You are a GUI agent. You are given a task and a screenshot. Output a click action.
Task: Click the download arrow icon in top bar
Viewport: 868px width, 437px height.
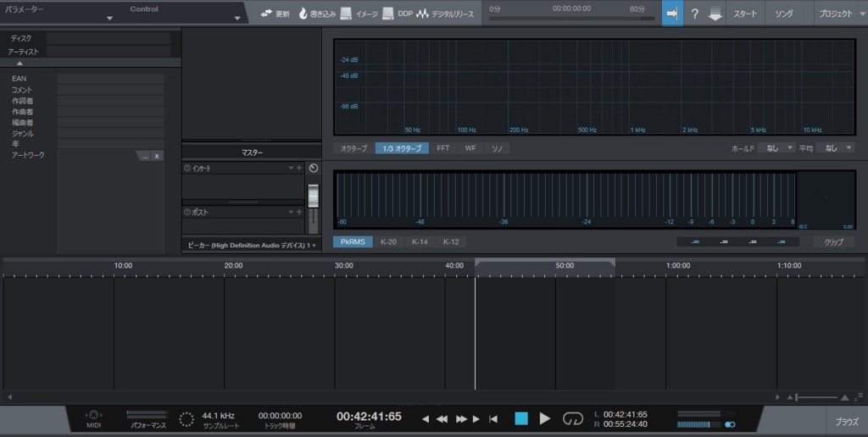[x=715, y=14]
